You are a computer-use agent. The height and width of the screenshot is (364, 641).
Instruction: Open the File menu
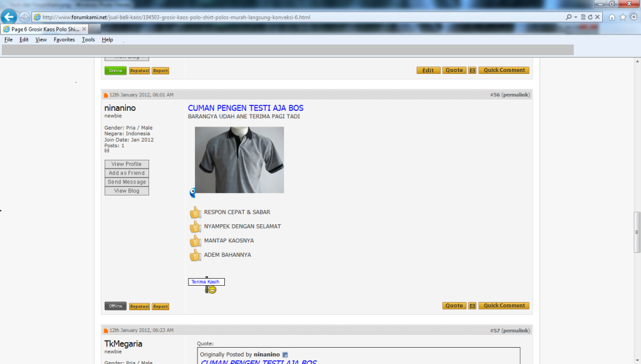coord(8,39)
